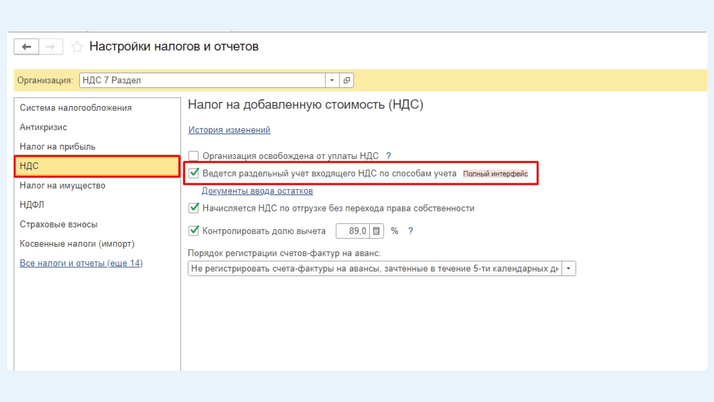The height and width of the screenshot is (402, 714).
Task: Open 'История изменений' link
Action: (229, 130)
